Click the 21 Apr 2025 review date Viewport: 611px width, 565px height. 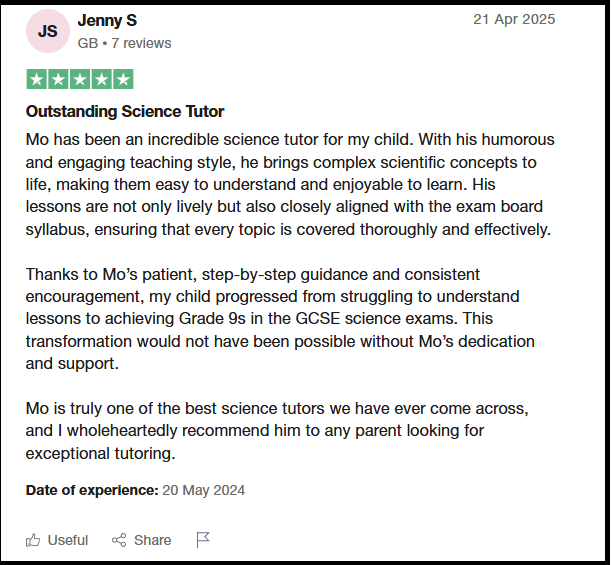pyautogui.click(x=514, y=19)
